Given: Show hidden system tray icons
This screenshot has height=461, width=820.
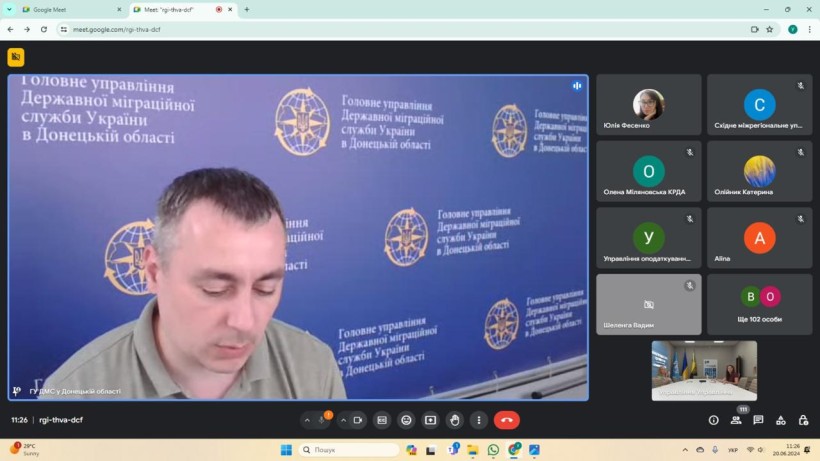Looking at the screenshot, I should [685, 450].
